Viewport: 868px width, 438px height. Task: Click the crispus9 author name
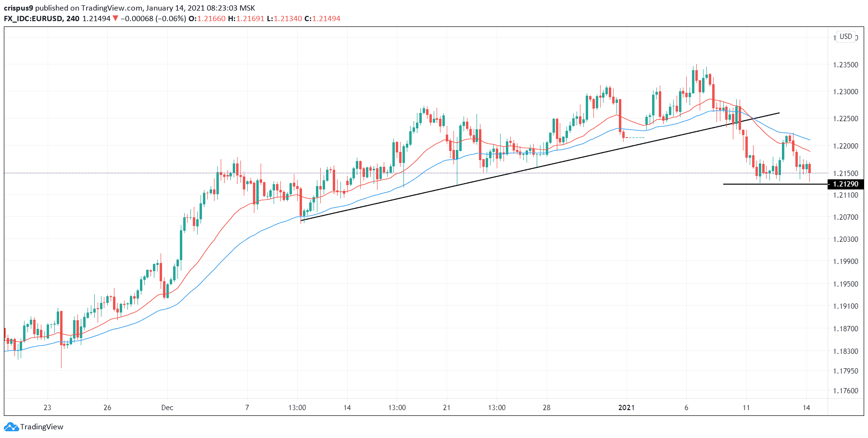click(x=18, y=8)
